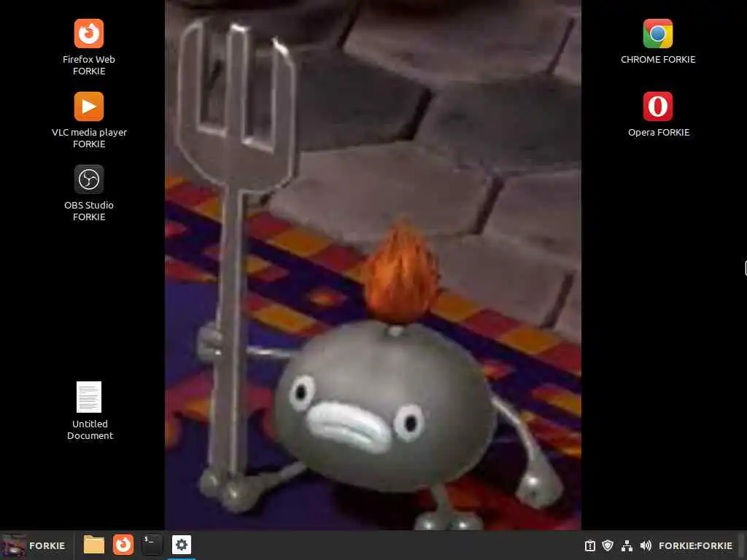Switch to the settings gear taskbar app
The width and height of the screenshot is (747, 560).
point(182,545)
